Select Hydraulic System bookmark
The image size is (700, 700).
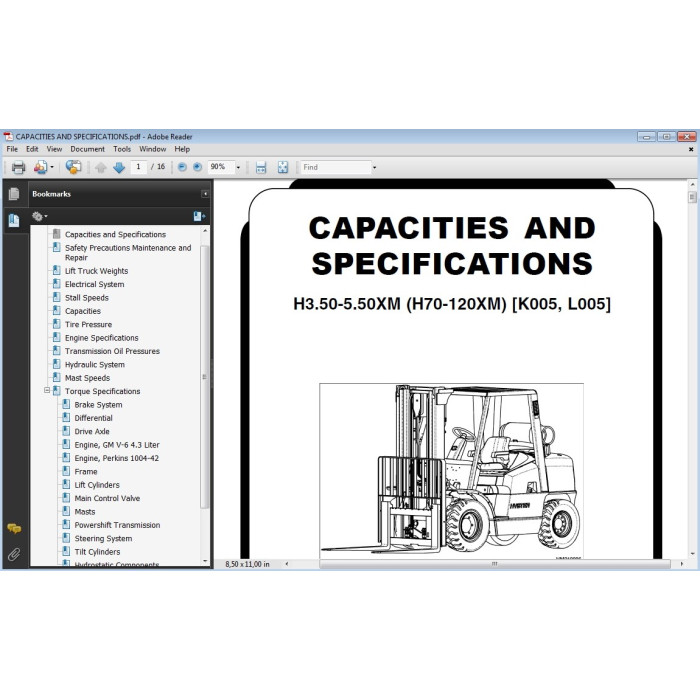coord(95,365)
